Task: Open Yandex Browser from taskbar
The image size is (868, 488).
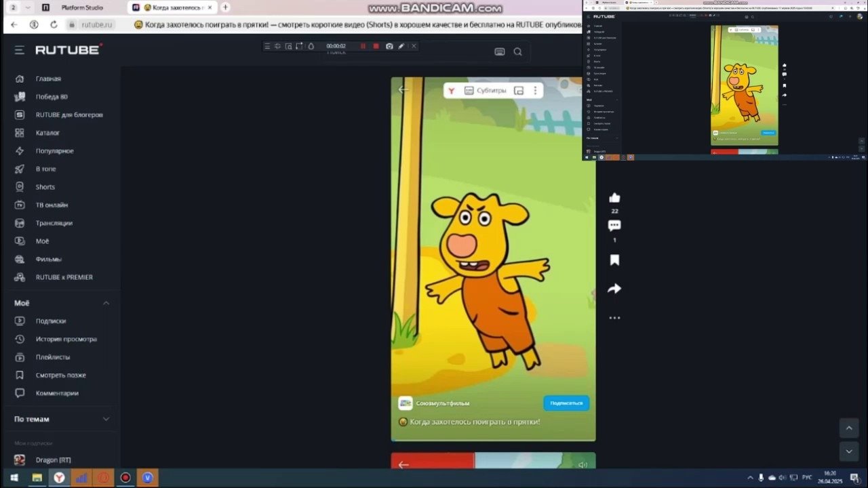Action: [60, 478]
